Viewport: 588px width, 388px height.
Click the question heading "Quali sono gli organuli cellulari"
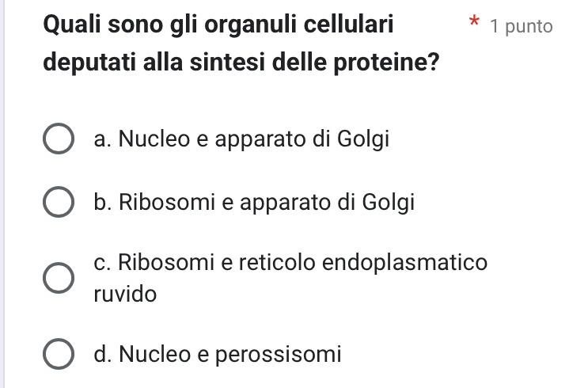click(x=218, y=25)
